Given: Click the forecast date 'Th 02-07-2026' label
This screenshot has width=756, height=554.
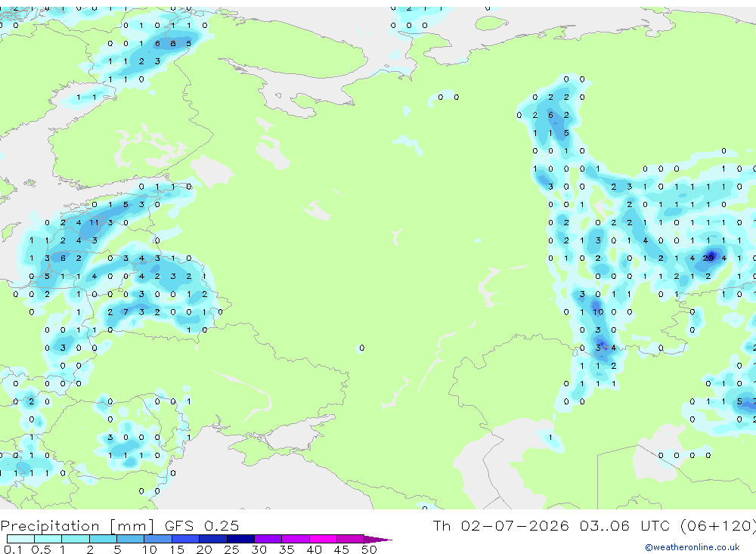Looking at the screenshot, I should coord(500,525).
